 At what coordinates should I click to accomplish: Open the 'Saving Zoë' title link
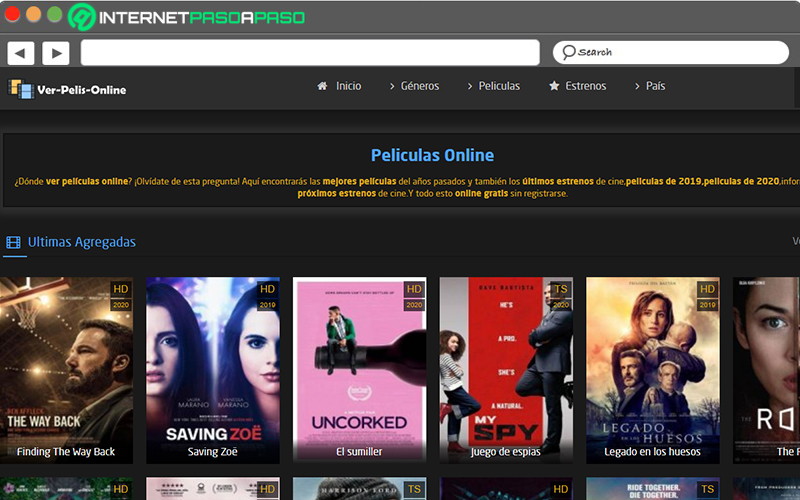point(212,452)
